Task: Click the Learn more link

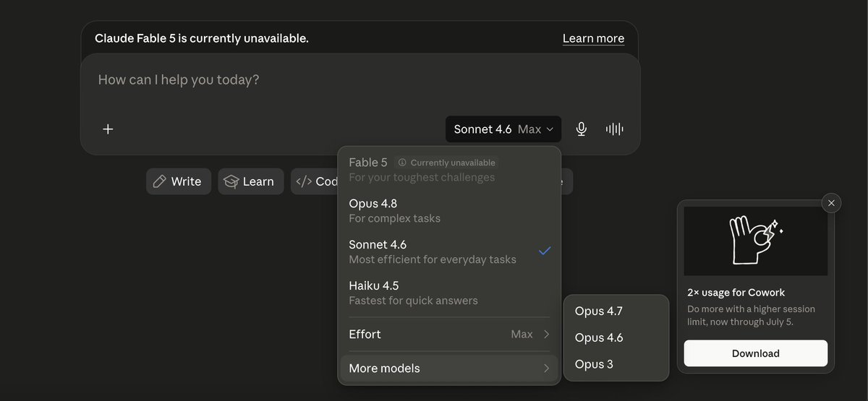Action: pos(593,38)
